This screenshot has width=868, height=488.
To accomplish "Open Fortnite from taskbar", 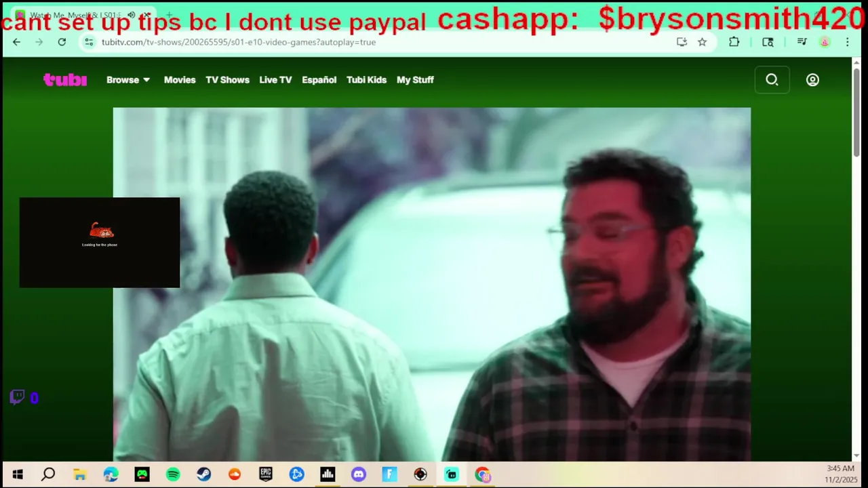I will (390, 474).
